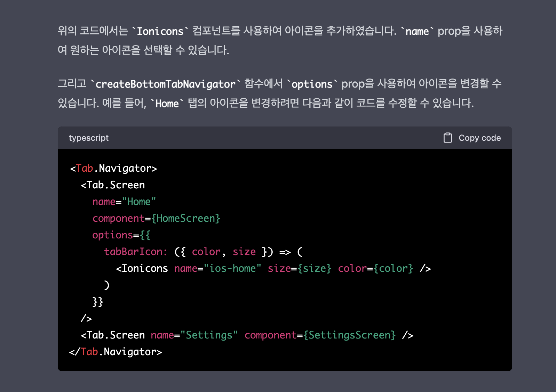Image resolution: width=556 pixels, height=392 pixels.
Task: Click the options={{ code line
Action: pyautogui.click(x=121, y=235)
